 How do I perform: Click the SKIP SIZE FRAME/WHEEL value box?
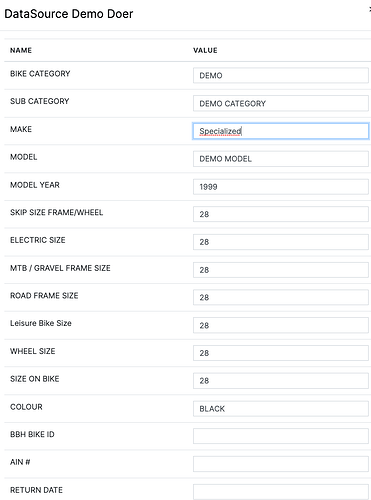(x=281, y=214)
